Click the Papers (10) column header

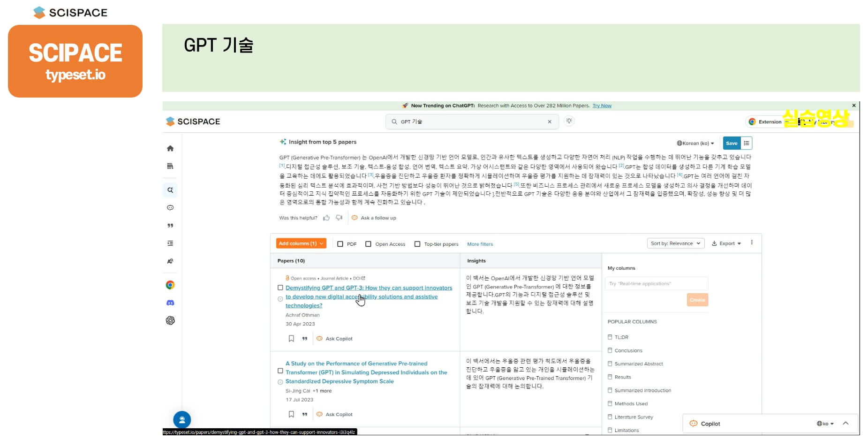click(291, 261)
